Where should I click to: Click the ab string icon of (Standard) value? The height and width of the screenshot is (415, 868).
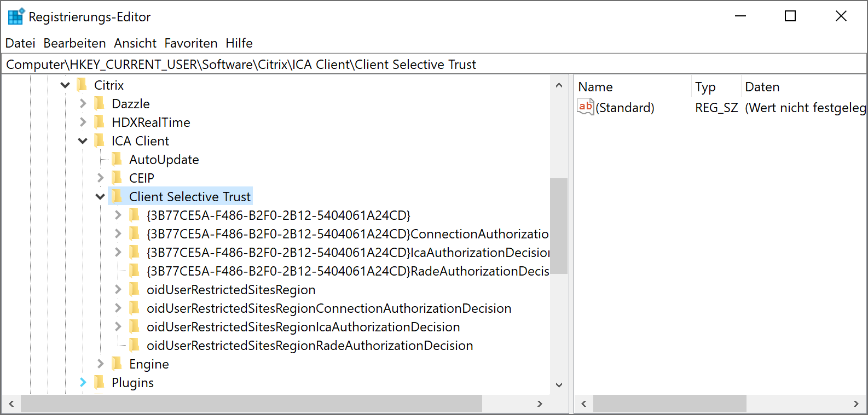(x=586, y=107)
